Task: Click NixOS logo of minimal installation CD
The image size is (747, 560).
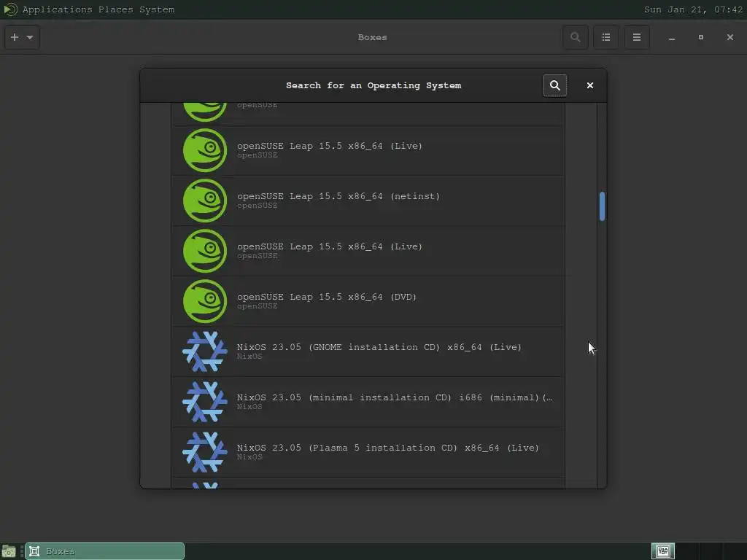Action: coord(205,402)
